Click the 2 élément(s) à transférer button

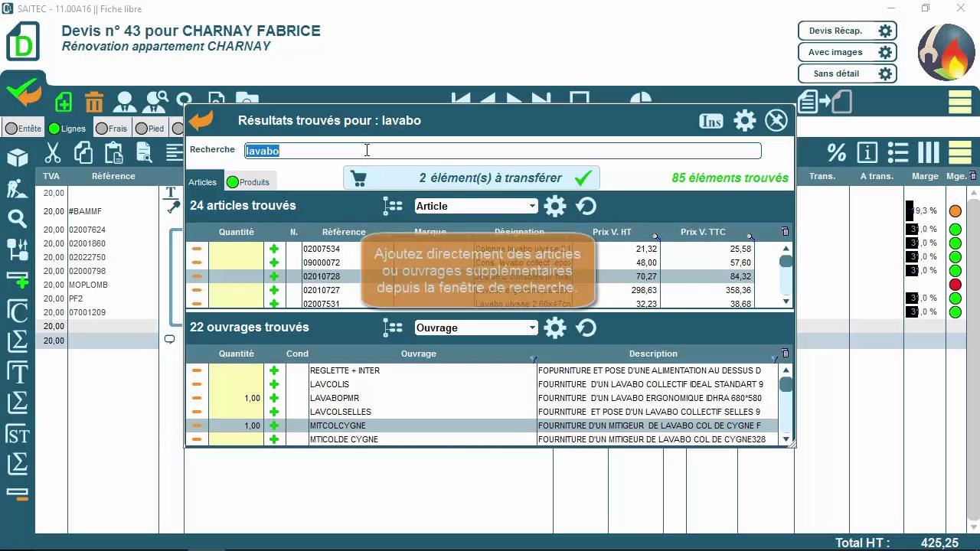[x=472, y=178]
